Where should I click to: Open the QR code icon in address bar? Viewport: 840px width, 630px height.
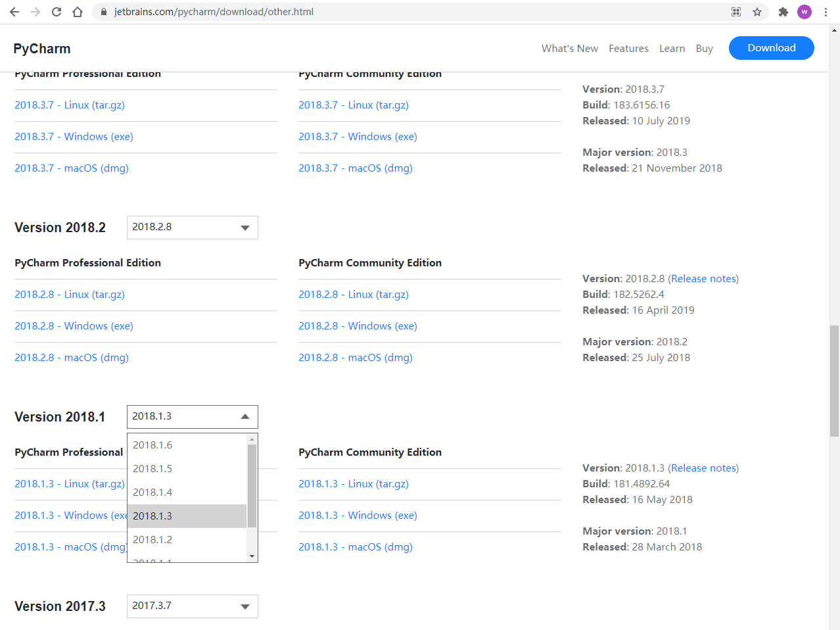[736, 12]
